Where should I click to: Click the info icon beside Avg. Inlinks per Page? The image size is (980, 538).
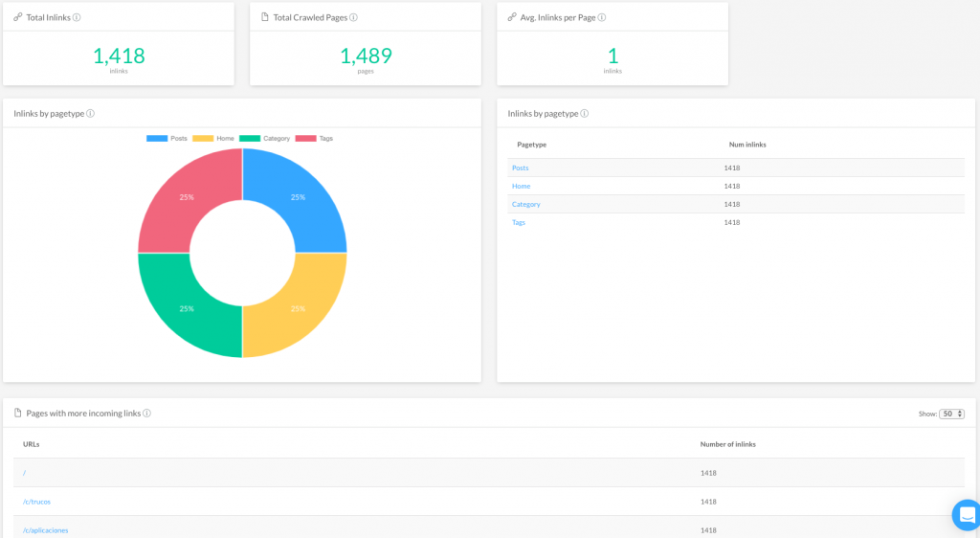pos(602,17)
